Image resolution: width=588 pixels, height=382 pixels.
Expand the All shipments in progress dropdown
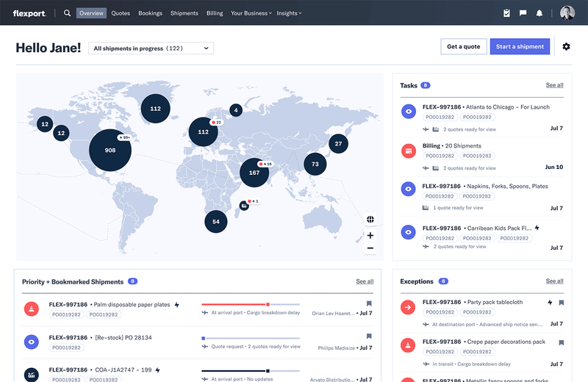151,48
